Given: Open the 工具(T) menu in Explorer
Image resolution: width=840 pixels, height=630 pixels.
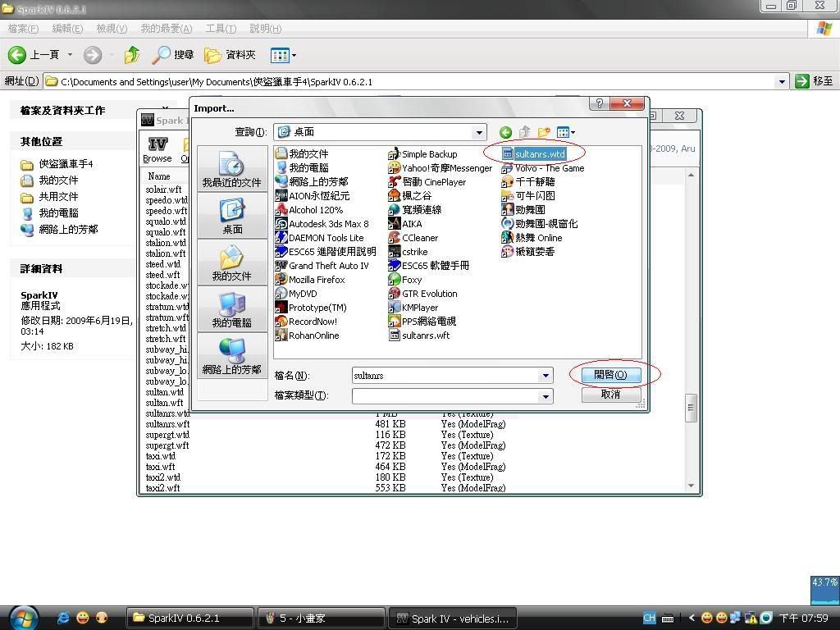Looking at the screenshot, I should [x=221, y=29].
